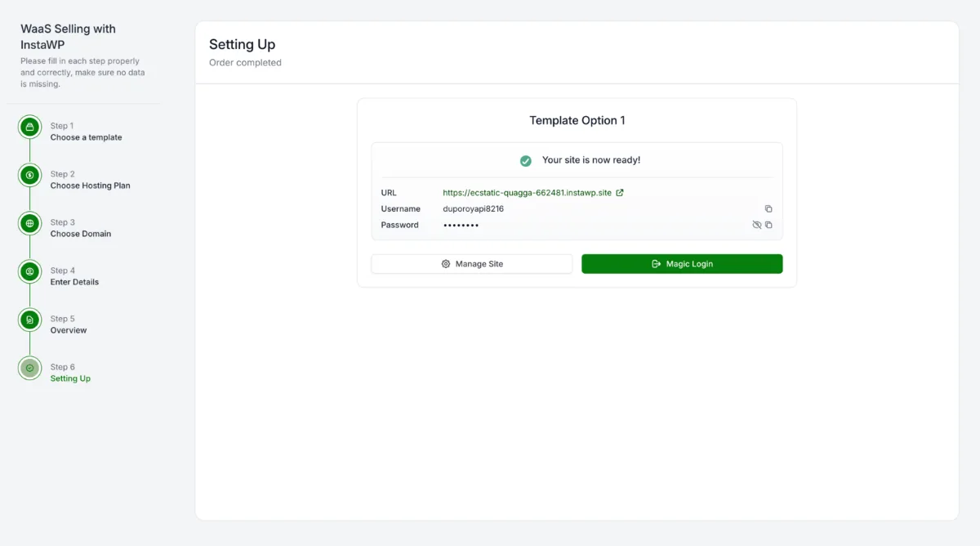Image resolution: width=980 pixels, height=546 pixels.
Task: Click the WaaS Selling with InstaWP title
Action: click(x=68, y=36)
